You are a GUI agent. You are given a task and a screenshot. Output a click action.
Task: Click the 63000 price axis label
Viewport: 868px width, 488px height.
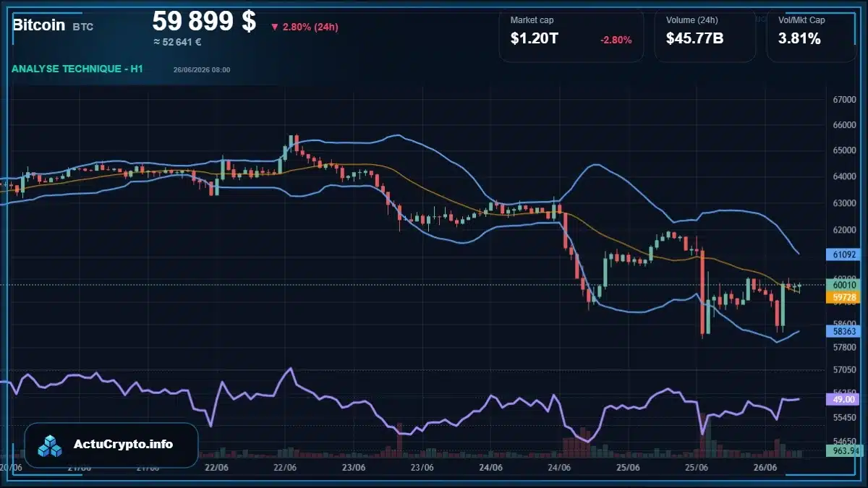tap(844, 203)
